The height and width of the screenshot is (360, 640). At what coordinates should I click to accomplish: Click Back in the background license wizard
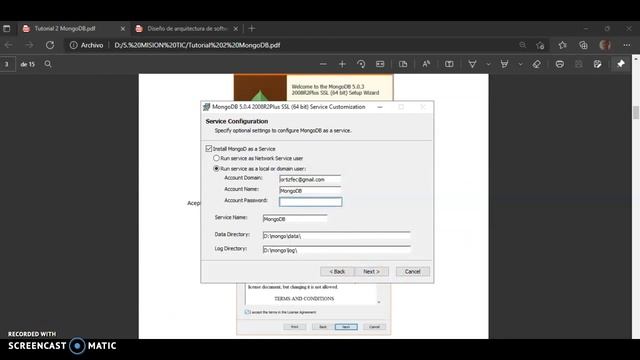(323, 327)
